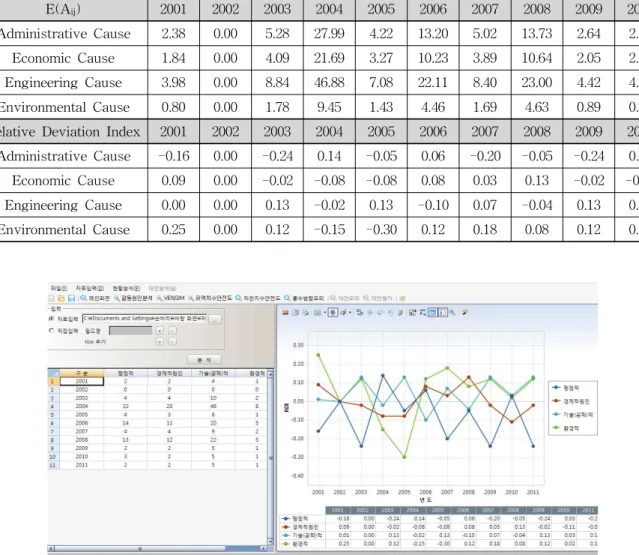The width and height of the screenshot is (639, 555).
Task: Open the 현황분석 menu
Action: (126, 288)
